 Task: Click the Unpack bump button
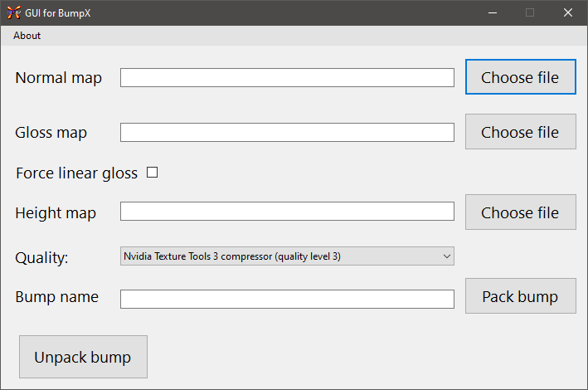pyautogui.click(x=83, y=357)
